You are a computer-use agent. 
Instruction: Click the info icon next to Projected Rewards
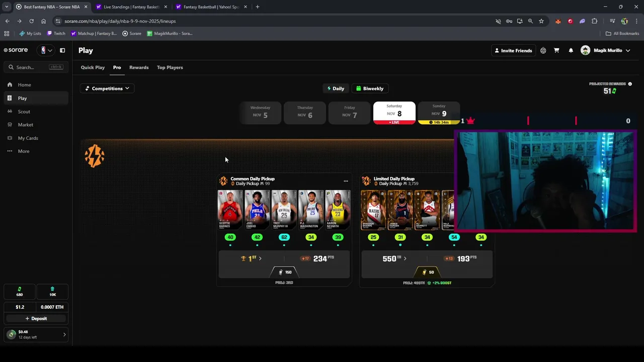click(630, 84)
